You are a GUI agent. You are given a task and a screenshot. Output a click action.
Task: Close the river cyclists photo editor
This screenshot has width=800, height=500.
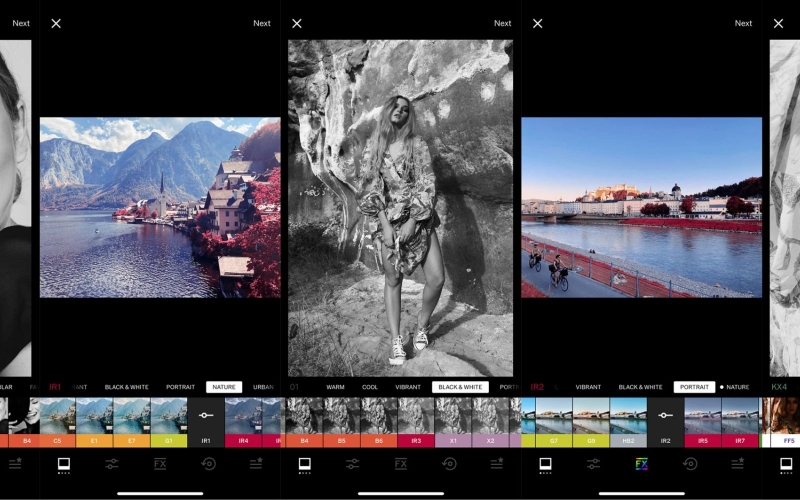pos(538,23)
